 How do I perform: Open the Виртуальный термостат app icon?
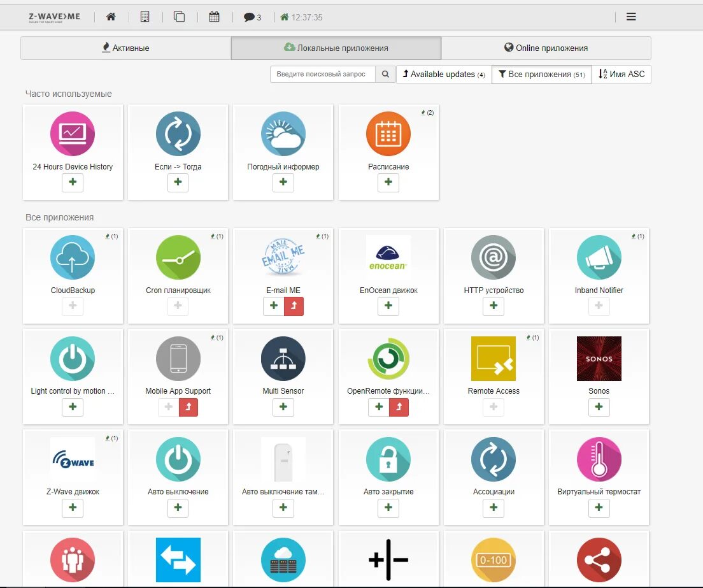tap(599, 459)
